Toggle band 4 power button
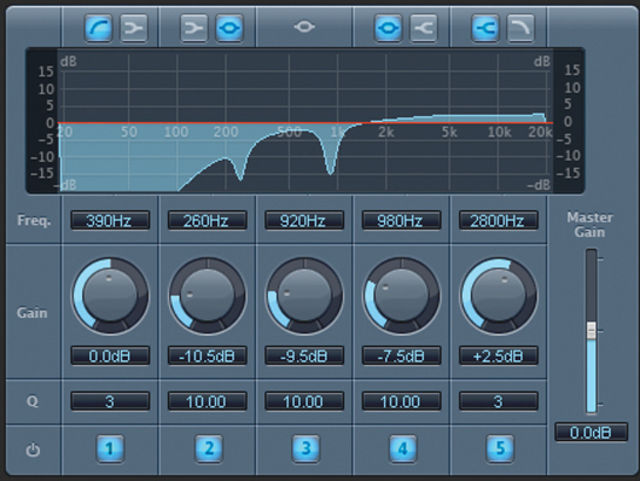 point(403,449)
